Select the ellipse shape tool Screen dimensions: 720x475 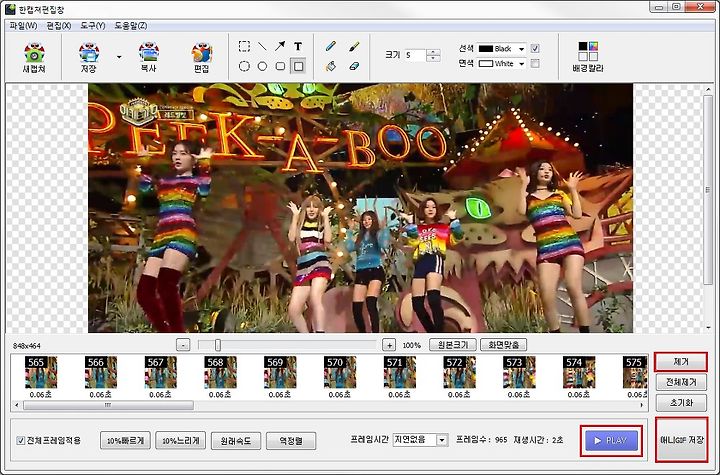click(x=262, y=66)
